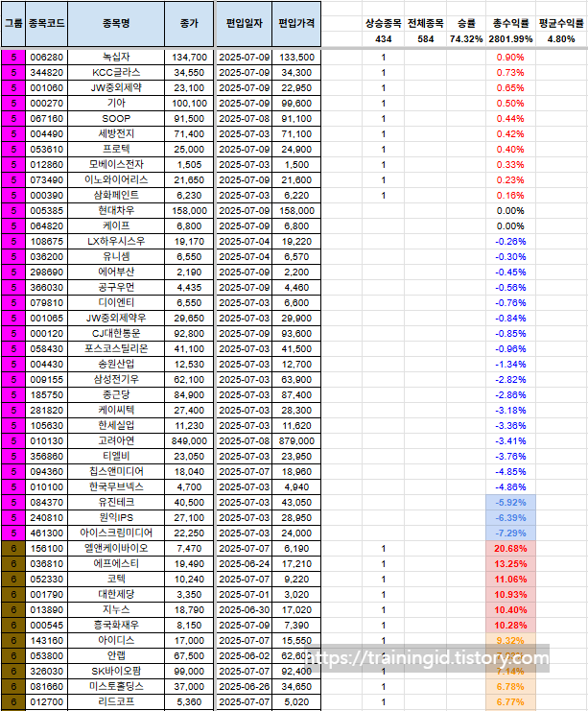Select the 에프에스티 name cell
588x711 pixels.
point(116,564)
